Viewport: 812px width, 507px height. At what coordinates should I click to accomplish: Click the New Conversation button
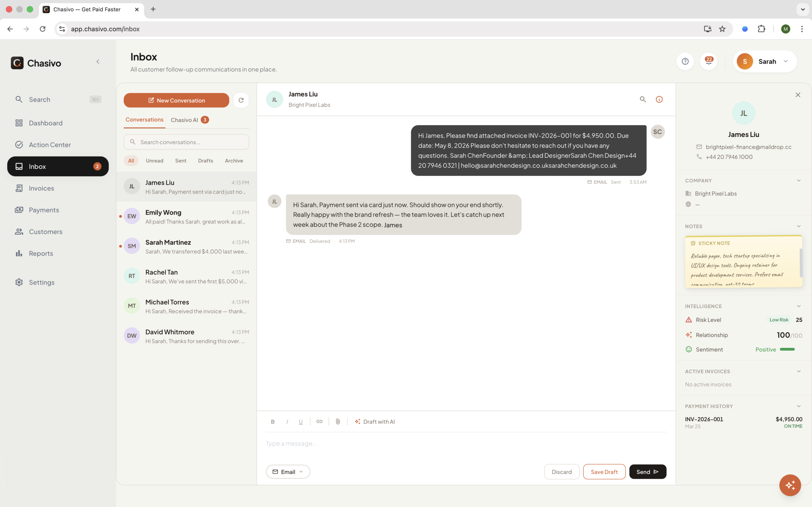coord(176,100)
